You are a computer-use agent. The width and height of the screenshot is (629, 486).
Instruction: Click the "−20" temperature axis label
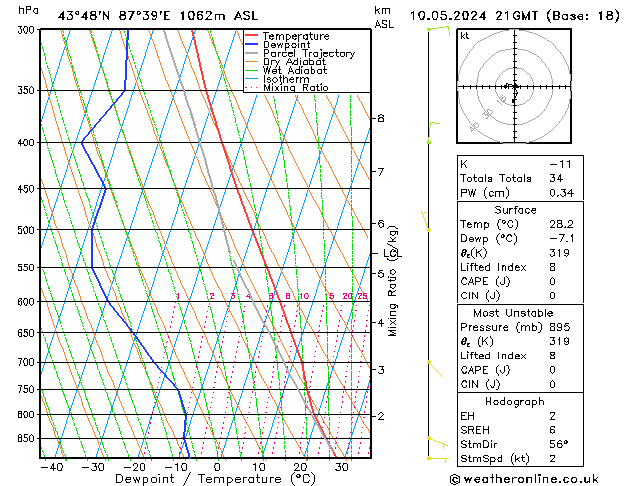(134, 467)
